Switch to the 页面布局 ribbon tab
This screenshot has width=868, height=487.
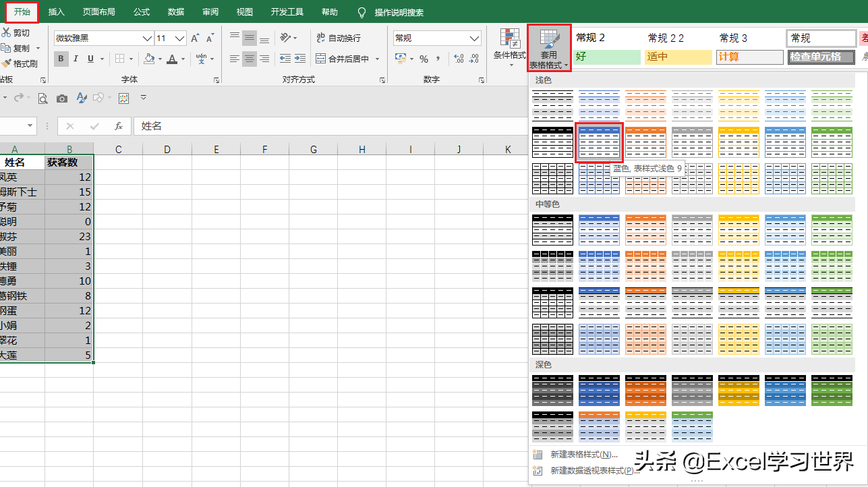98,12
